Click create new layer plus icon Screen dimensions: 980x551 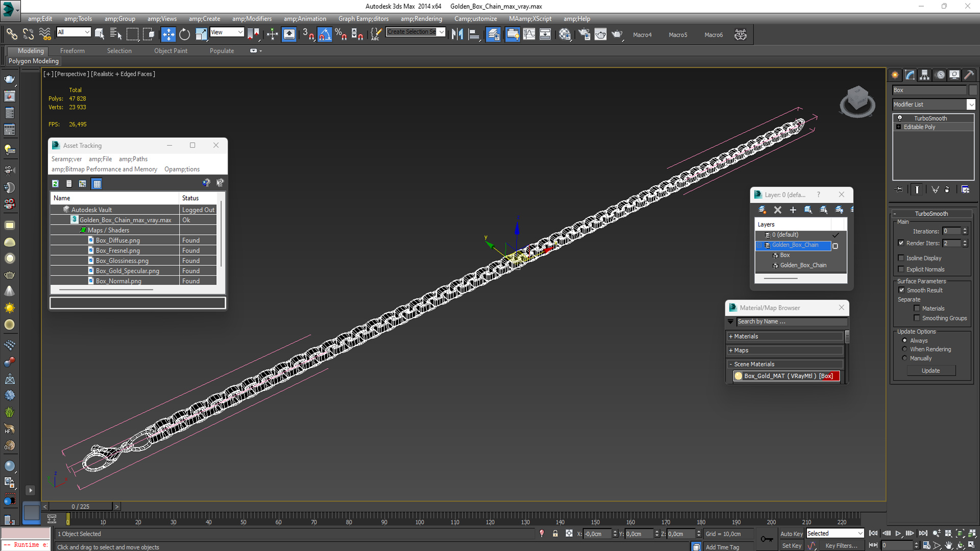pyautogui.click(x=793, y=210)
